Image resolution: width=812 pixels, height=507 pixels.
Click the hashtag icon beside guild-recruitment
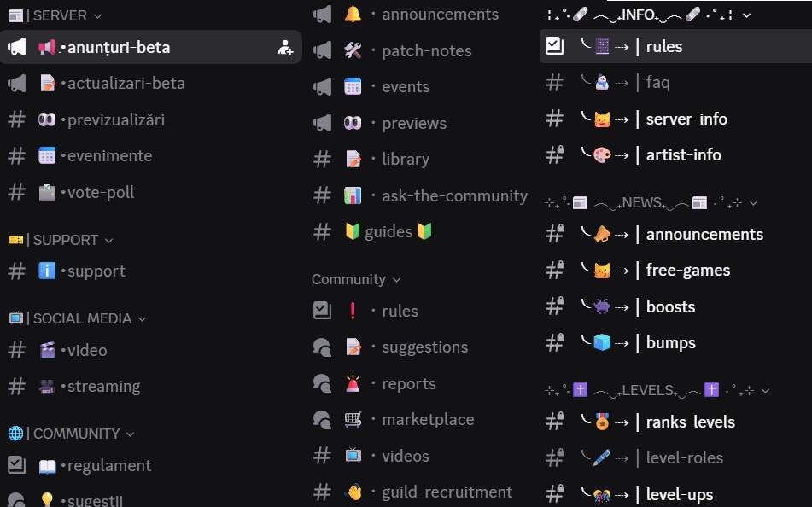click(x=322, y=492)
